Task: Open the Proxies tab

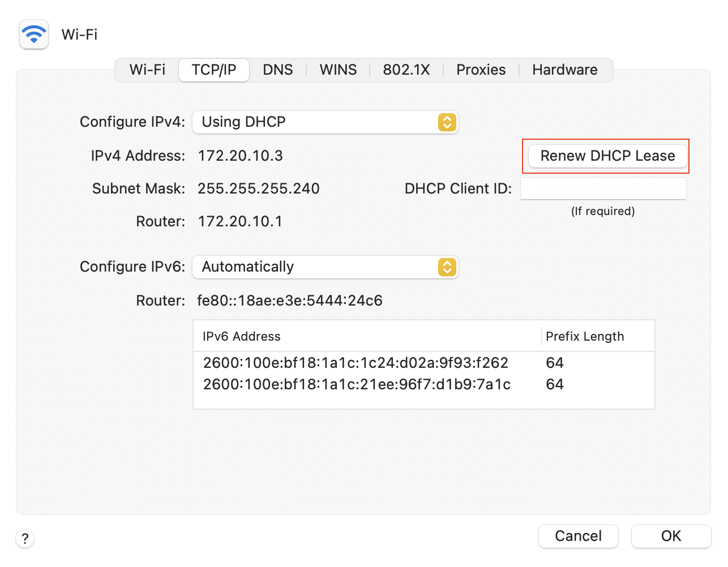Action: 481,70
